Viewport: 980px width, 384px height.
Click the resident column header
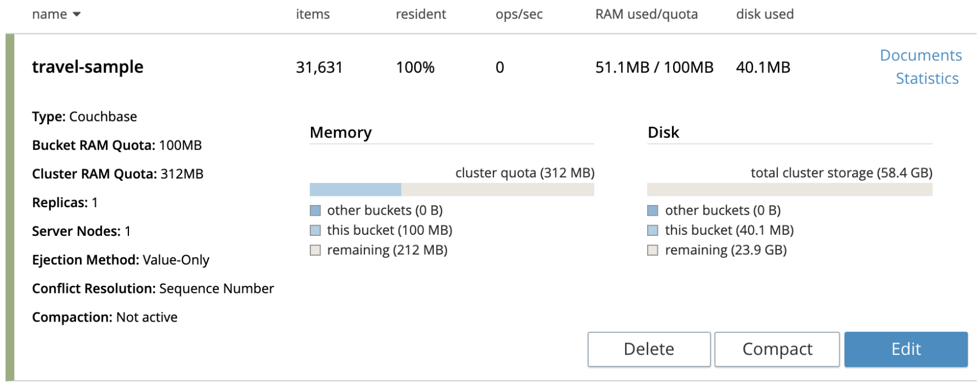(x=420, y=15)
